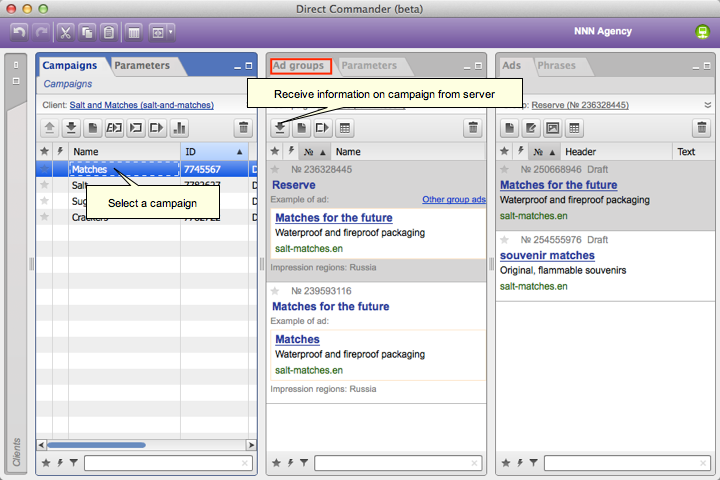
Task: Click the Copy icon in the top toolbar
Action: tap(87, 32)
